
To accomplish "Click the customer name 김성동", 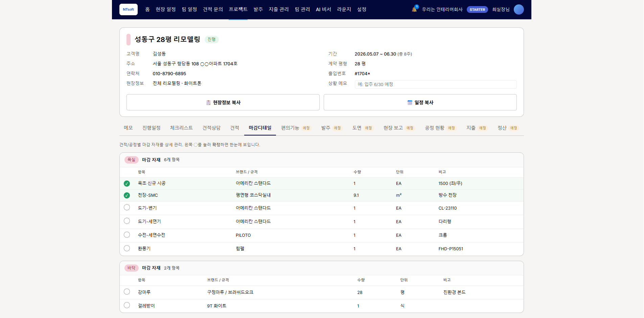I will 159,54.
